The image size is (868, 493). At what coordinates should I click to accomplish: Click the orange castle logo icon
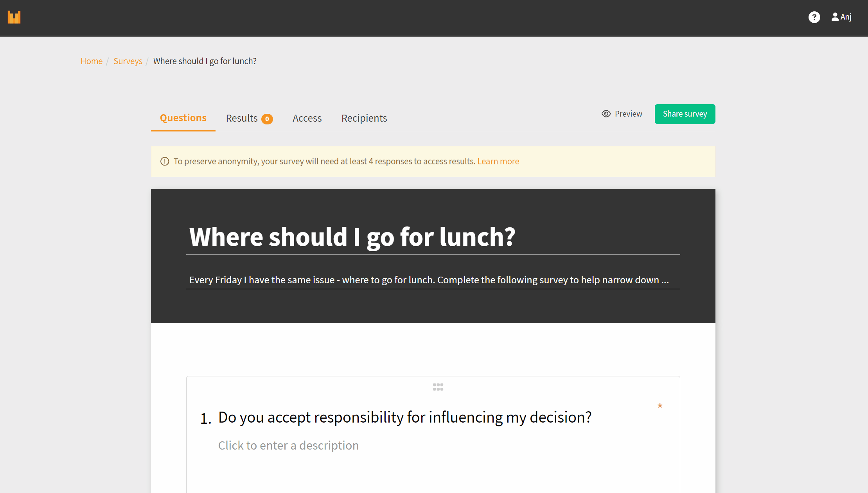pyautogui.click(x=14, y=17)
